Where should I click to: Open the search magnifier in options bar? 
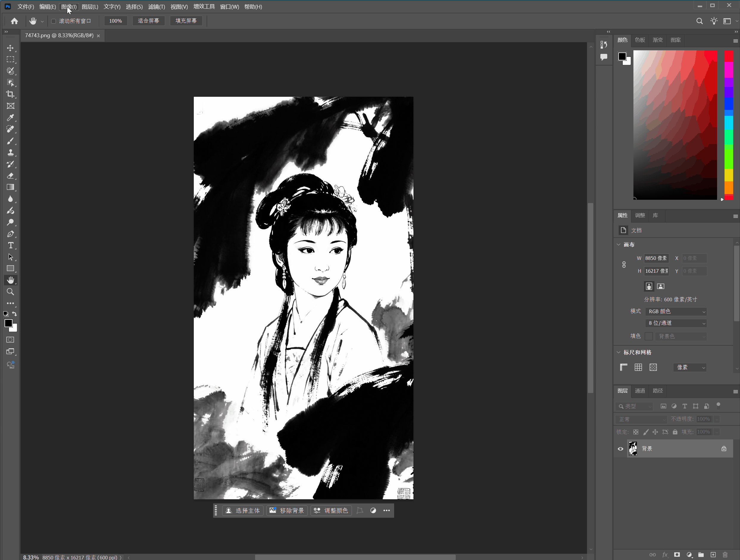[699, 21]
